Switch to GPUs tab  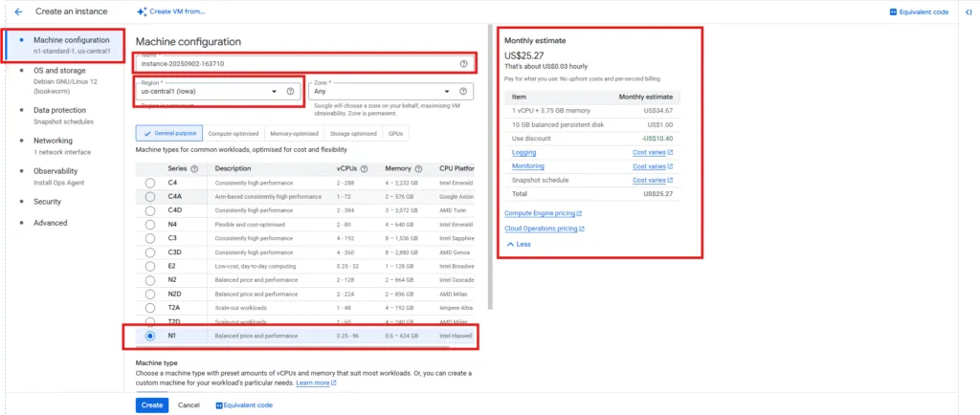(x=395, y=134)
